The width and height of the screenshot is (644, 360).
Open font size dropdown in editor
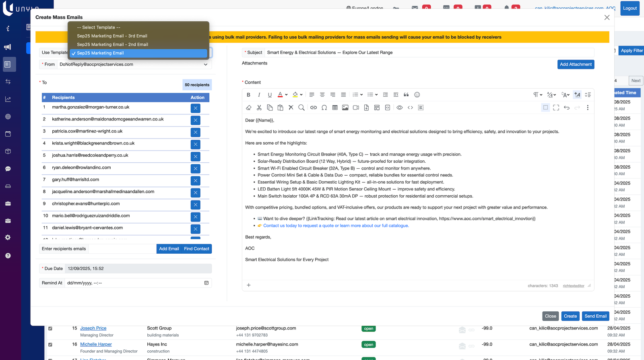pyautogui.click(x=566, y=95)
